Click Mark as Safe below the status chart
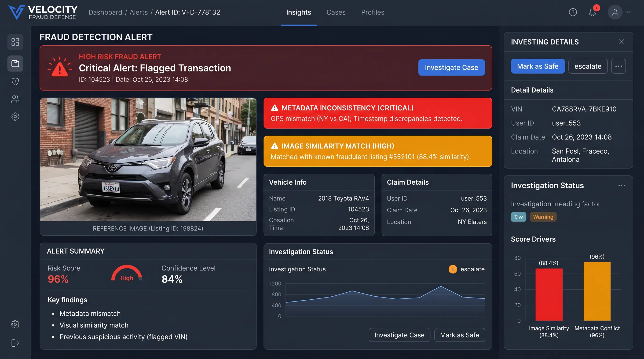644x359 pixels. click(460, 335)
